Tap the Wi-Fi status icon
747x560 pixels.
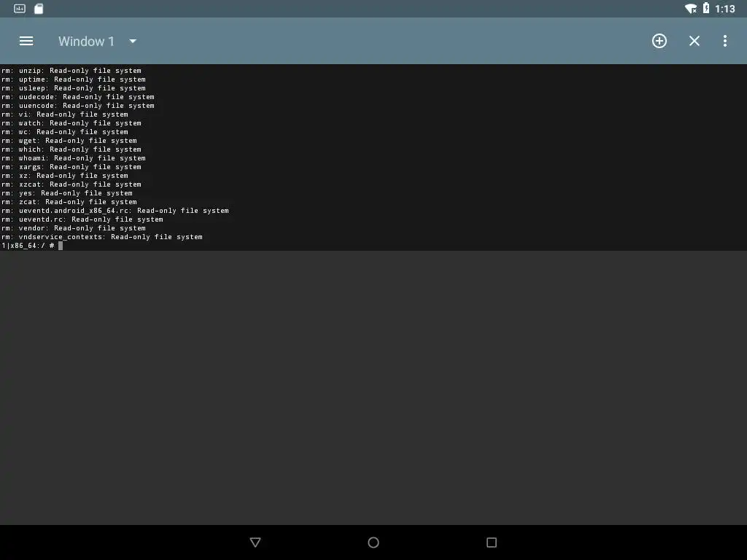pyautogui.click(x=691, y=9)
